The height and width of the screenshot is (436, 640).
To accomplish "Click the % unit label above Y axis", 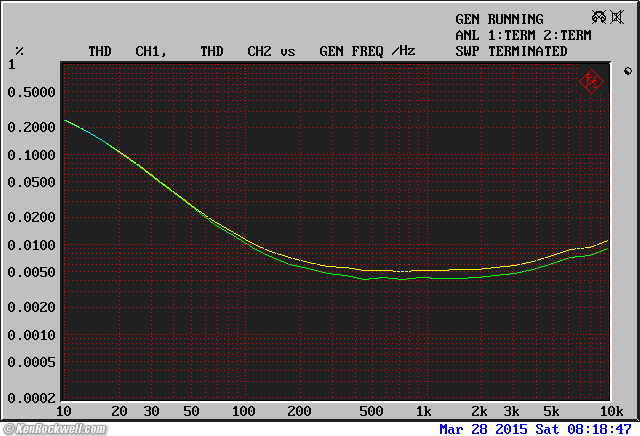I will tap(19, 51).
